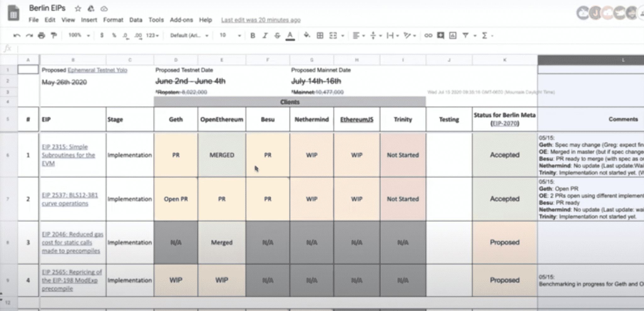Toggle italic formatting
Viewport: 644px width, 311px height.
(265, 36)
